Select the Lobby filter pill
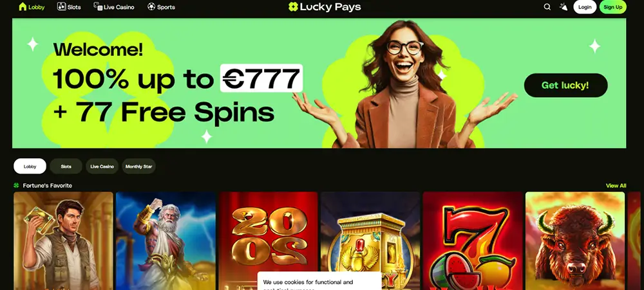 pos(30,167)
